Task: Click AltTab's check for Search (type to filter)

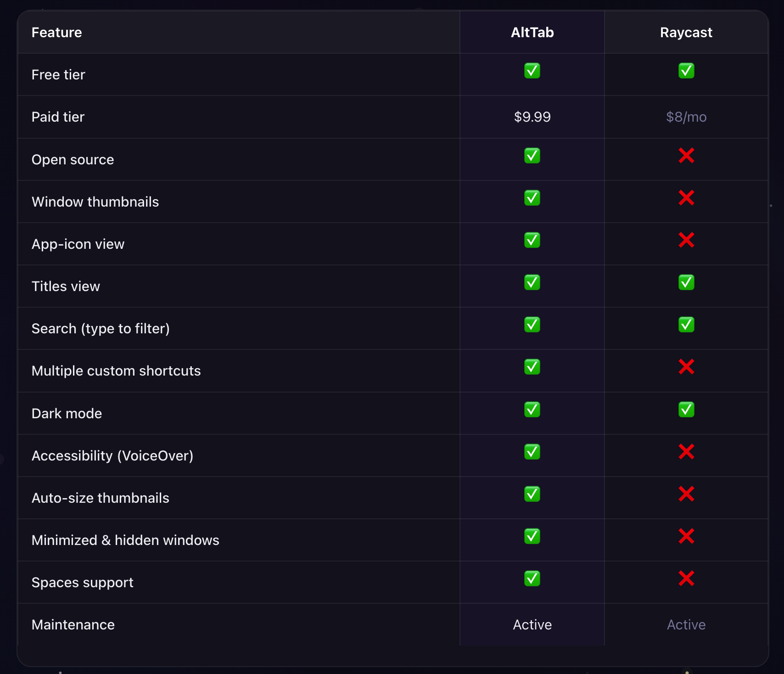Action: point(532,325)
